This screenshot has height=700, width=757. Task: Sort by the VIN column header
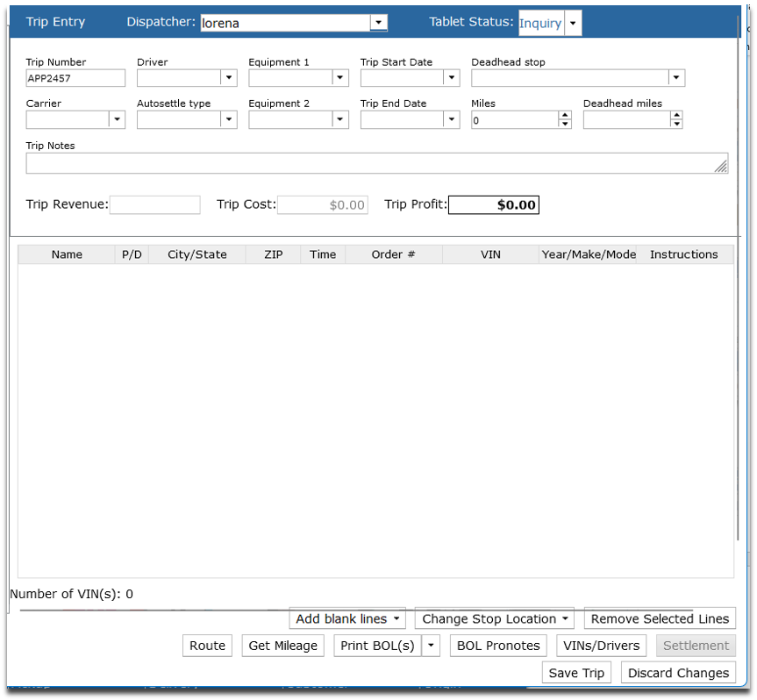coord(490,254)
